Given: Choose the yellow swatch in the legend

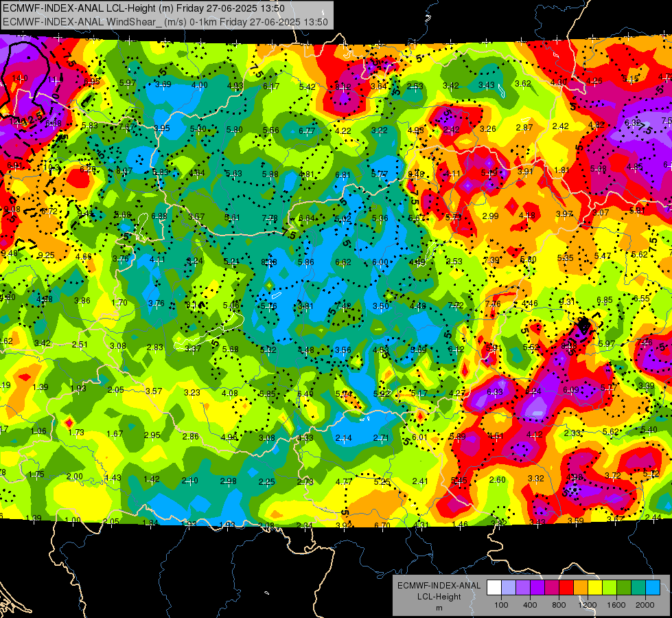Looking at the screenshot, I should pos(595,588).
